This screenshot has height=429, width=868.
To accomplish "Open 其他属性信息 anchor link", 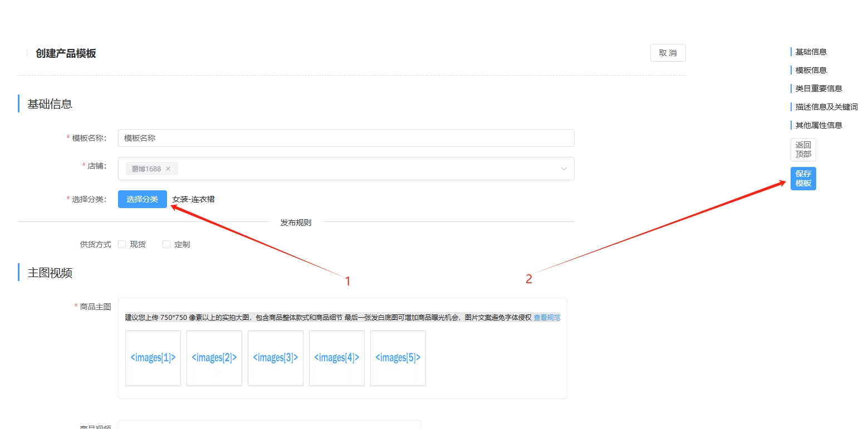I will (818, 125).
